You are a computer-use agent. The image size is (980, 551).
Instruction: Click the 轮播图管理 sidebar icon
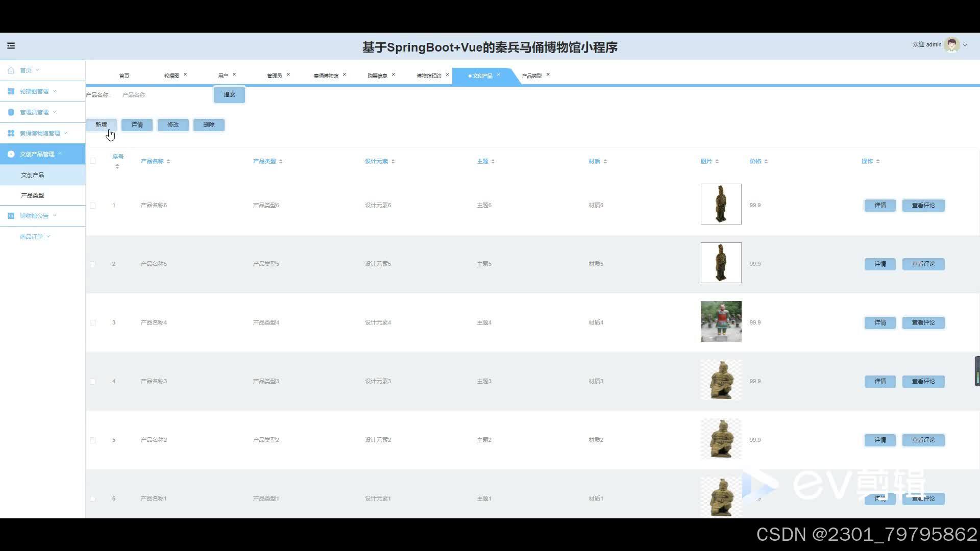pyautogui.click(x=11, y=91)
